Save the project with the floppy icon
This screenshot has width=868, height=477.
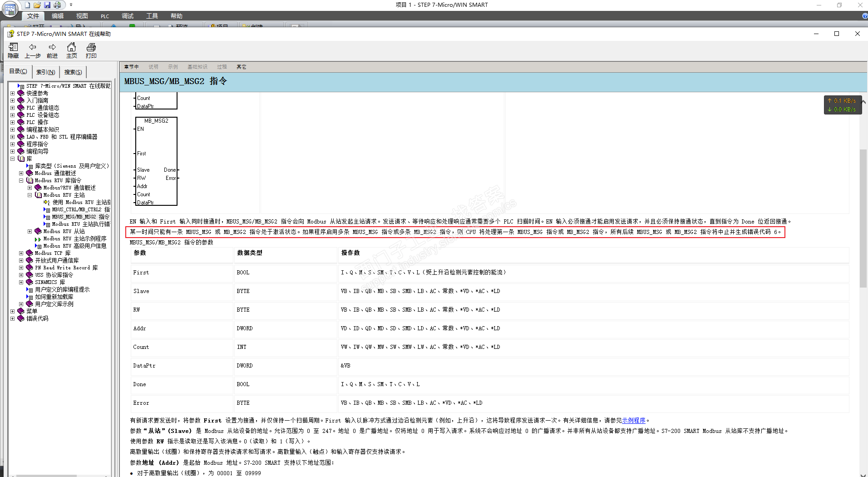click(47, 5)
